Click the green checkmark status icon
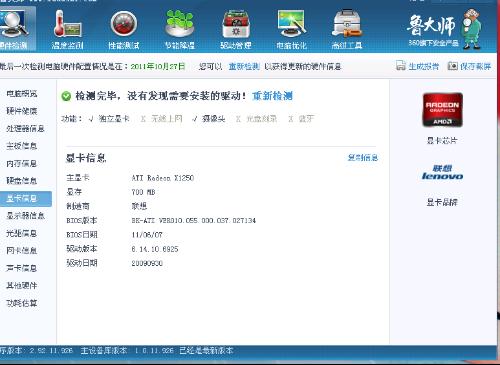This screenshot has height=365, width=500. coord(66,96)
